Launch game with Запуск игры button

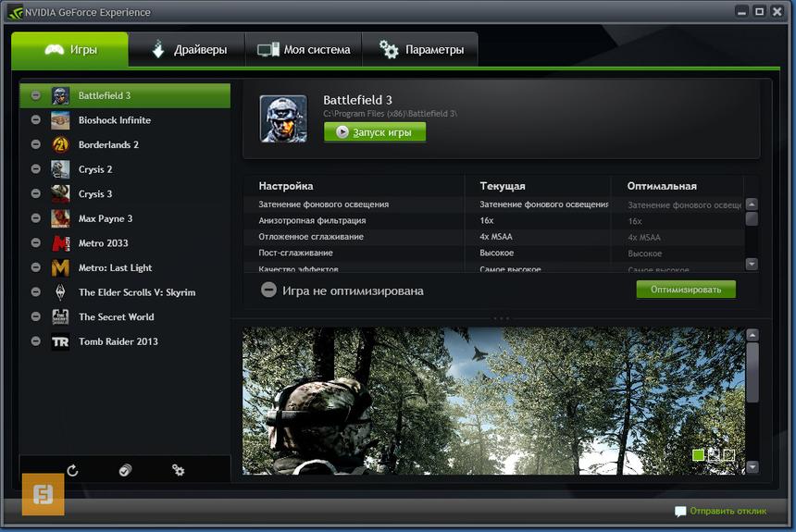point(375,132)
